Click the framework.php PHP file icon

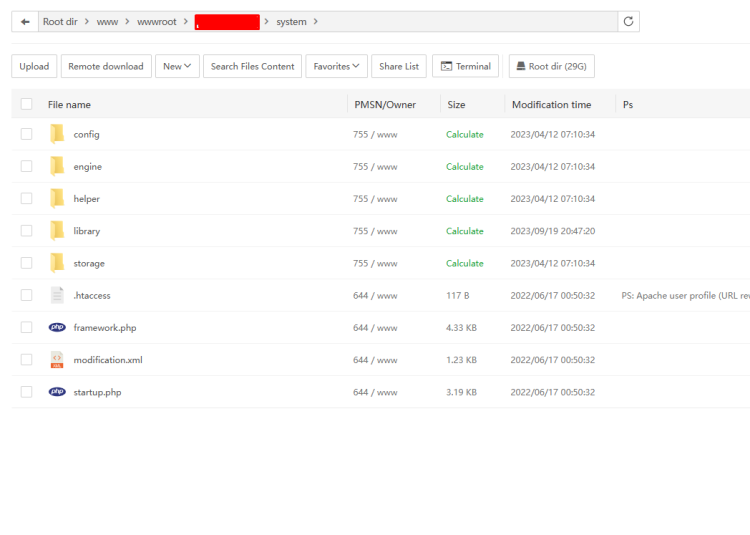tap(57, 328)
